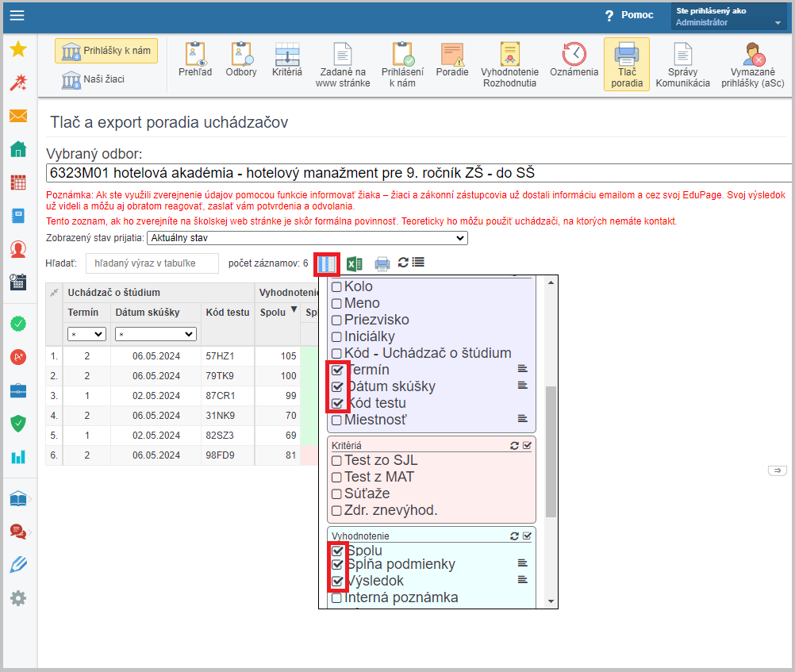
Task: Click the yellow star favorites icon
Action: point(18,49)
